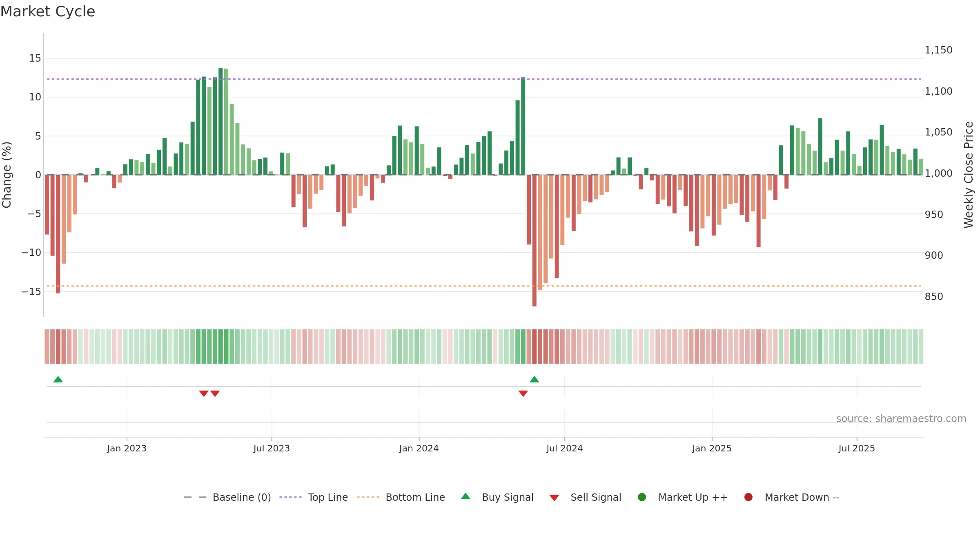Image resolution: width=980 pixels, height=551 pixels.
Task: Toggle the Bottom Line legend entry
Action: (x=401, y=497)
